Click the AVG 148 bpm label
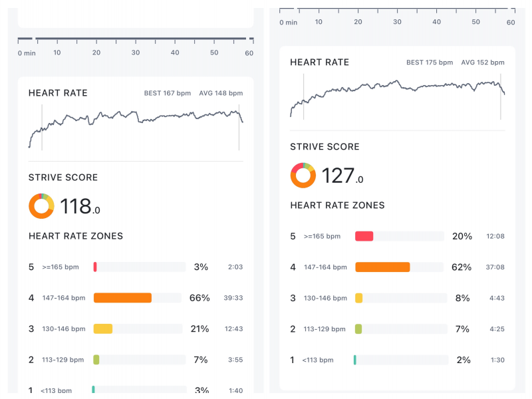Screen dimensions: 532x399 221,93
